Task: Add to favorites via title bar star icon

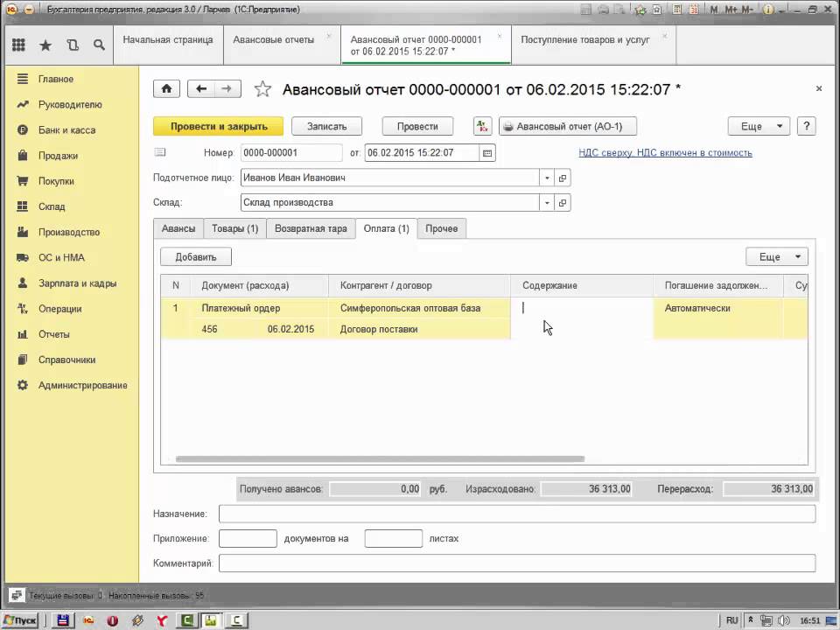Action: (640, 9)
